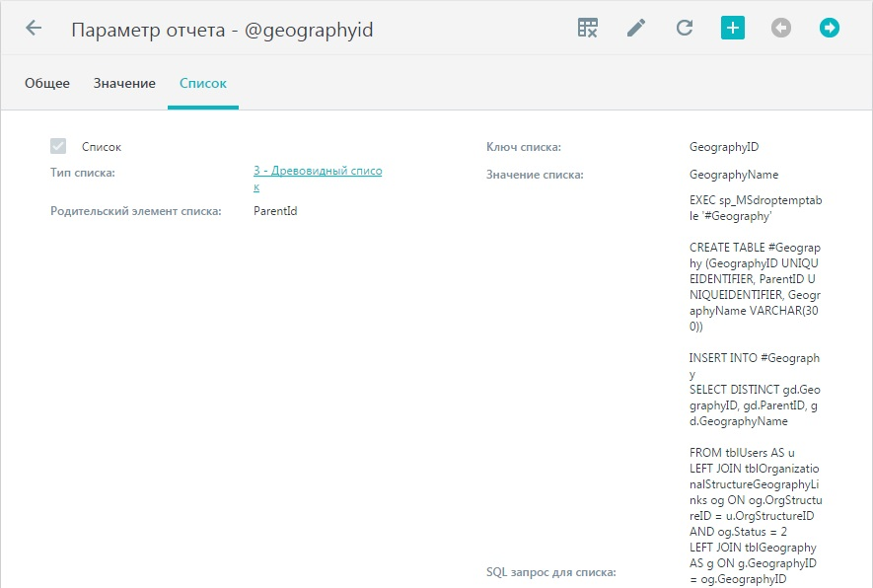Viewport: 873px width, 588px height.
Task: Switch to the Общее tab
Action: (x=47, y=84)
